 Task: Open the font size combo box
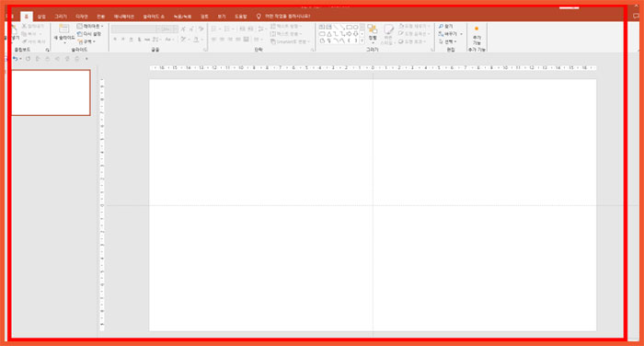pos(167,29)
